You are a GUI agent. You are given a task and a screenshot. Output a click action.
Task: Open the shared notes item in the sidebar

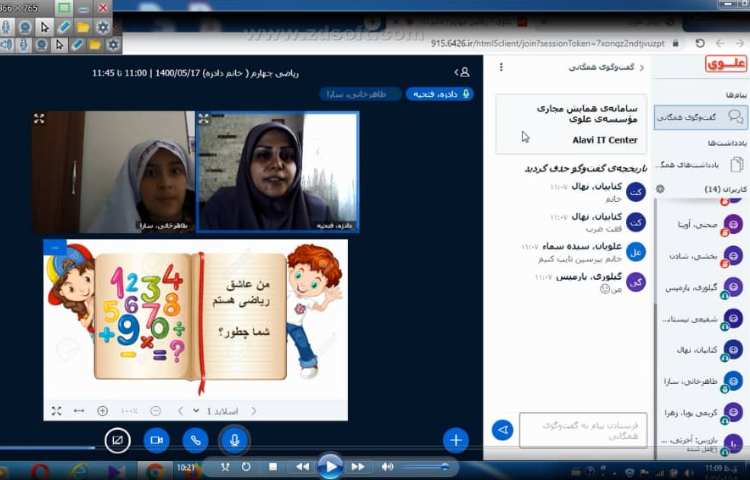pyautogui.click(x=701, y=165)
